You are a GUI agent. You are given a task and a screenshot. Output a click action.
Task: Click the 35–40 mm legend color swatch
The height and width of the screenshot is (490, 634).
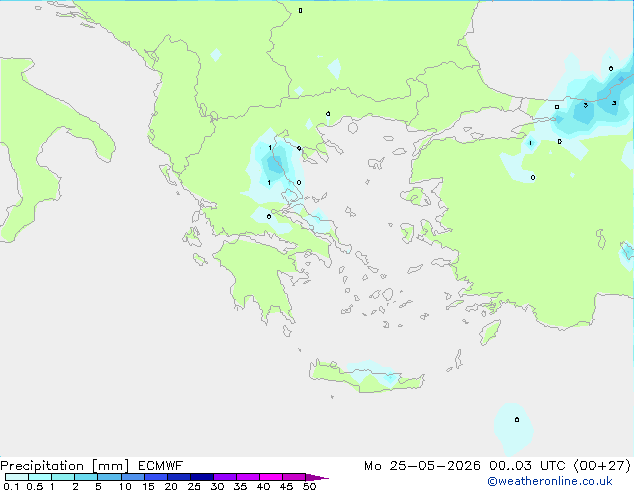248,477
